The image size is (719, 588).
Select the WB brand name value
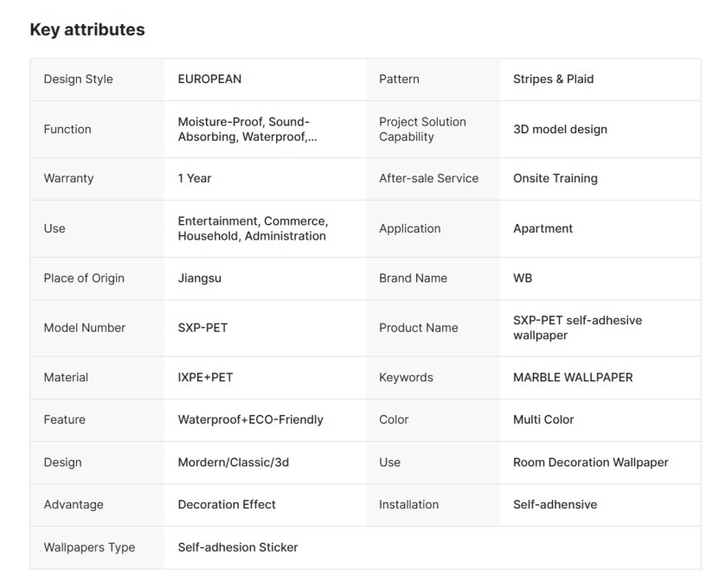[523, 278]
